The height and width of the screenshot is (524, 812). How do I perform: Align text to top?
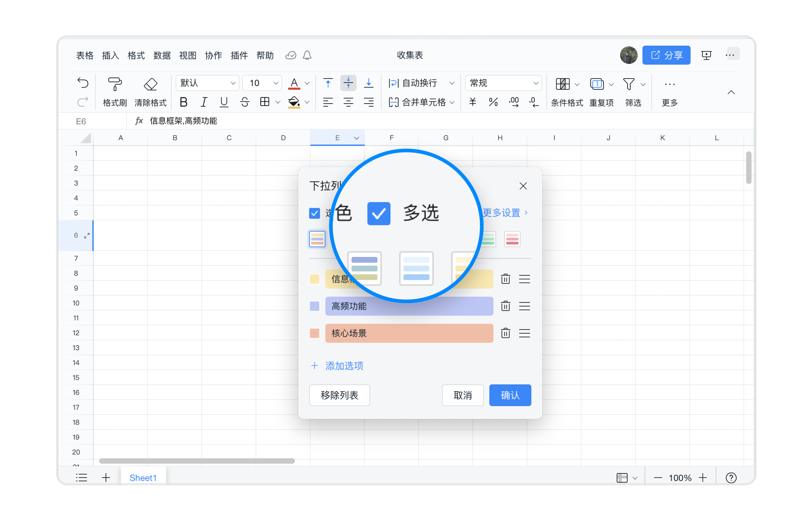click(x=328, y=83)
